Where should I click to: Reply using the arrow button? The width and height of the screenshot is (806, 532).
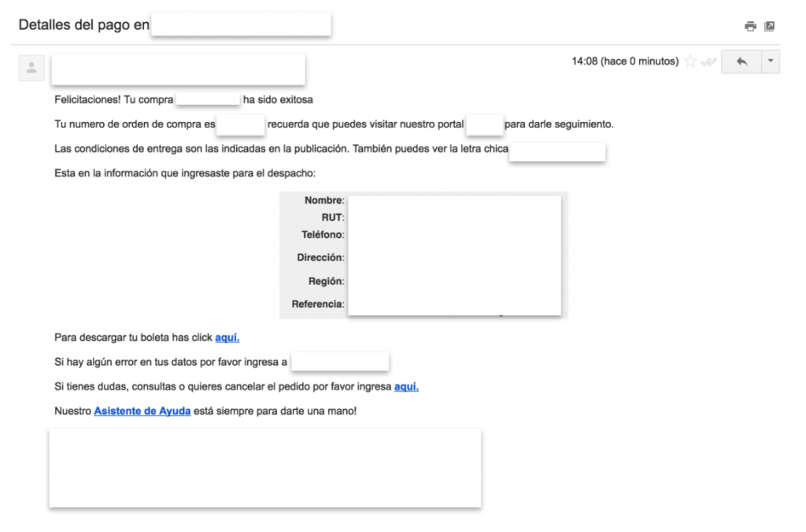click(x=741, y=62)
